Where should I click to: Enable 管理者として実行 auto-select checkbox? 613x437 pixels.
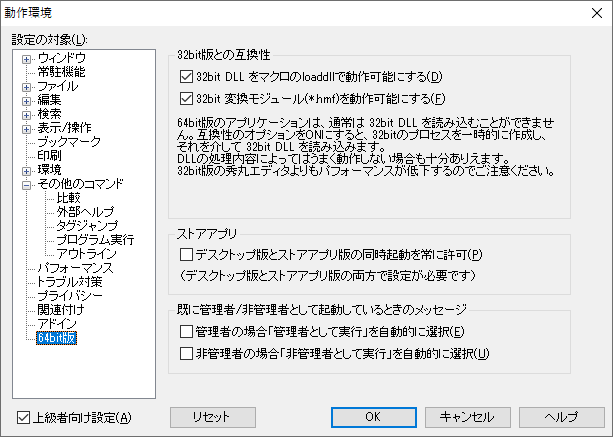186,331
